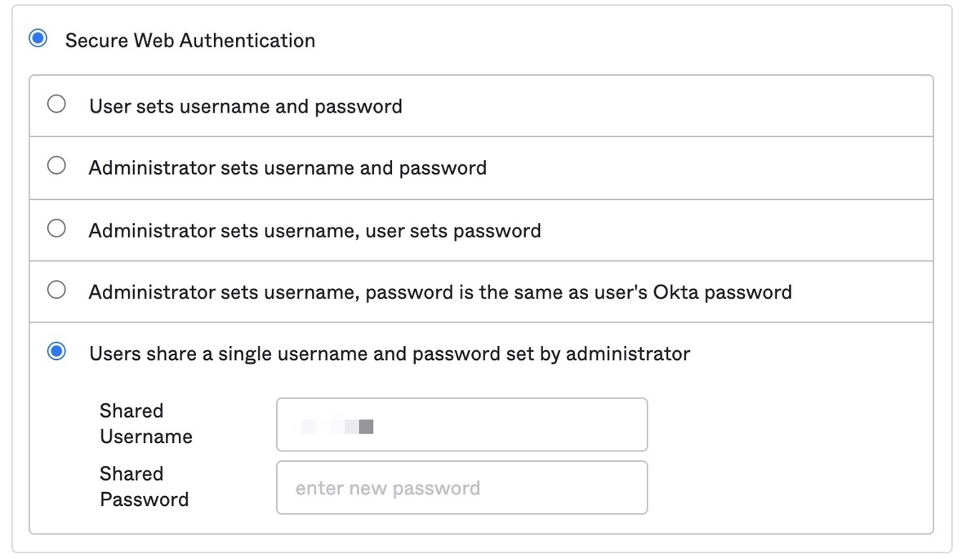The width and height of the screenshot is (980, 559).
Task: Pick the radio for same-as-Okta-password option
Action: (x=56, y=290)
